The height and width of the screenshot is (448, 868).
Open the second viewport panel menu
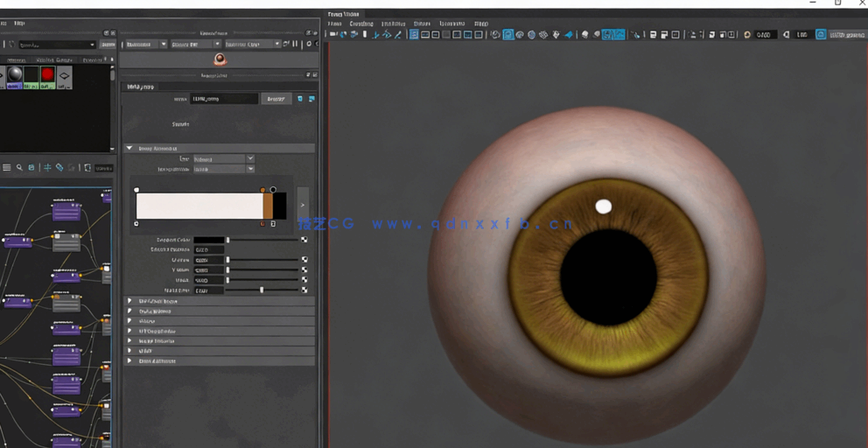[361, 24]
